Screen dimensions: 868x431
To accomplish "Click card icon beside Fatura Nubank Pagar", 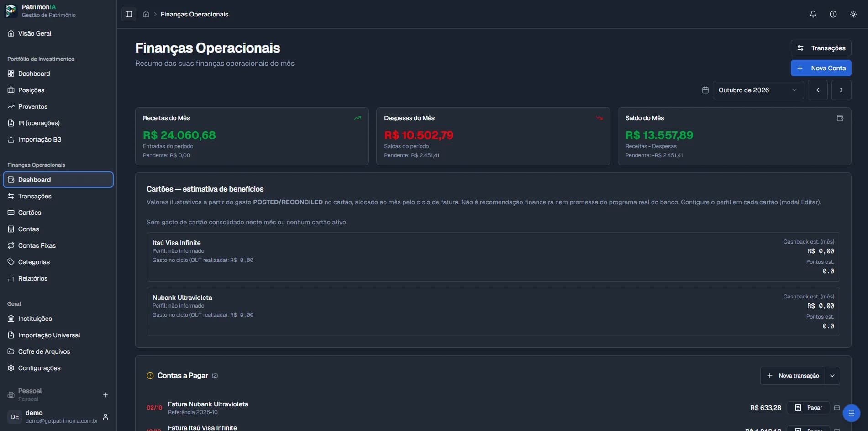I will click(837, 408).
